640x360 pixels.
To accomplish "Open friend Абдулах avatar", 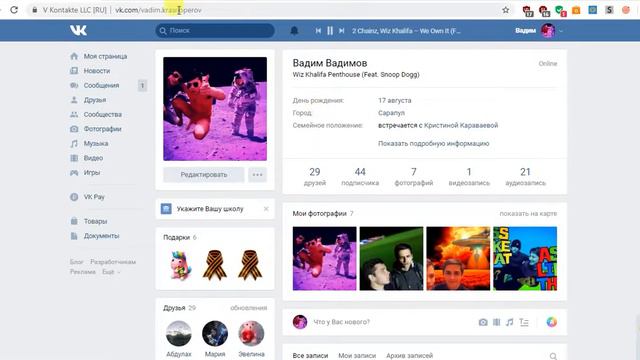I will (x=179, y=333).
